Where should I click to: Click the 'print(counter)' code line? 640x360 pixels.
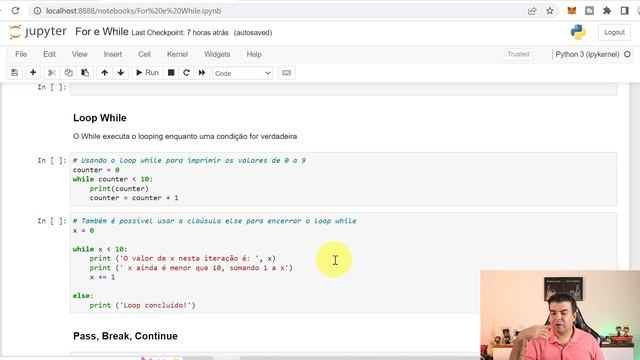coord(119,189)
